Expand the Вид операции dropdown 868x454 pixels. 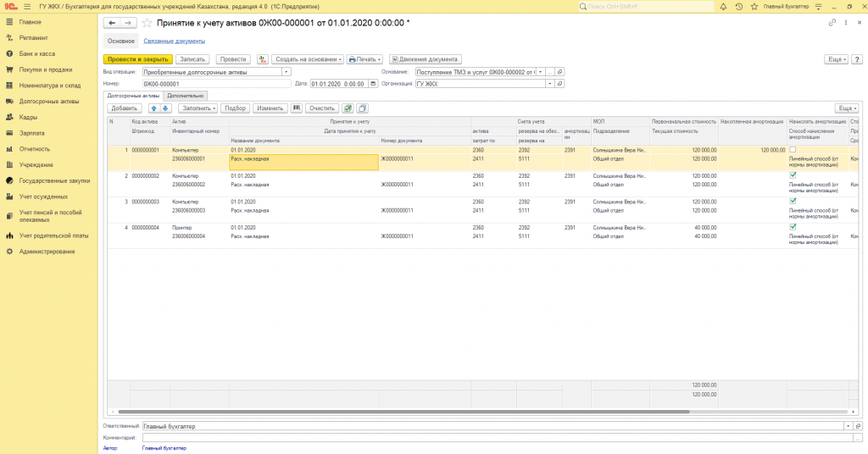coord(287,72)
